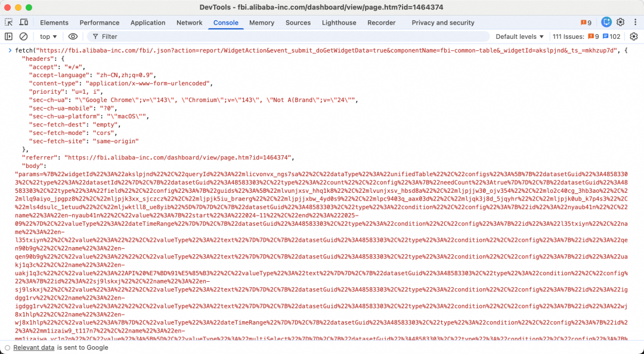Open the Lighthouse tab

(x=339, y=23)
